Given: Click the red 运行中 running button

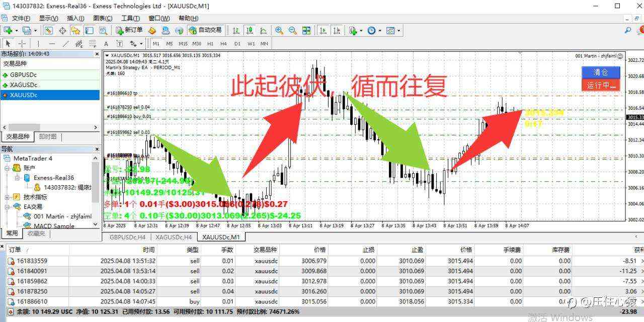Looking at the screenshot, I should tap(601, 85).
